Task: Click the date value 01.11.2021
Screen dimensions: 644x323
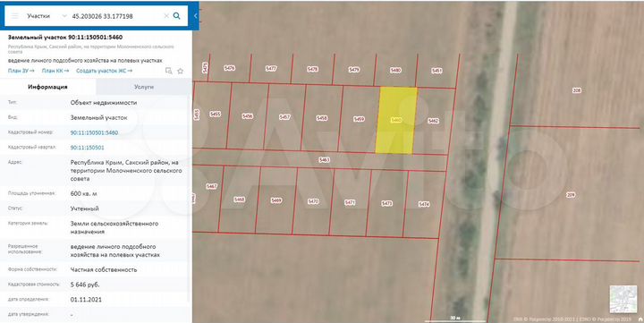Action: pos(86,300)
